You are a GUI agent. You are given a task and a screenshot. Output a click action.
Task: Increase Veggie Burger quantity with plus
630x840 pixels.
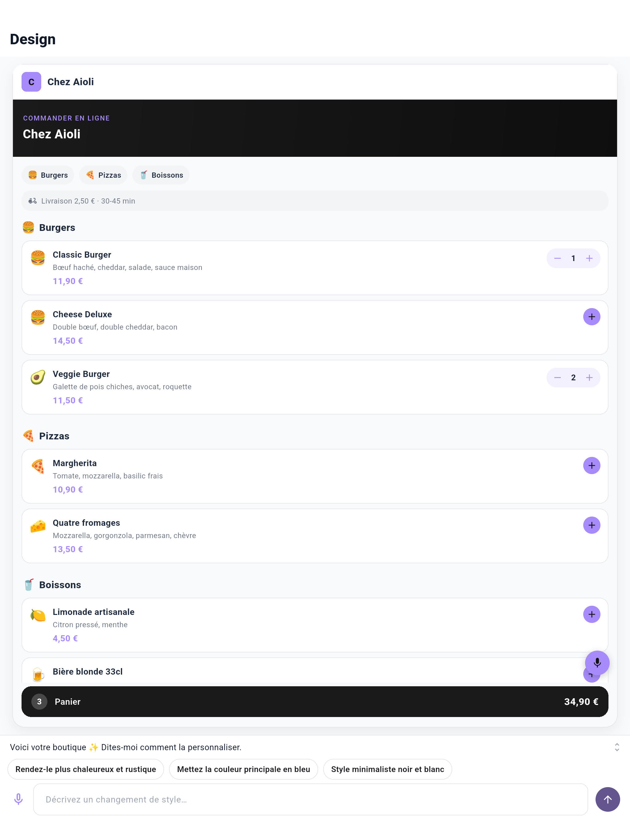pyautogui.click(x=589, y=378)
